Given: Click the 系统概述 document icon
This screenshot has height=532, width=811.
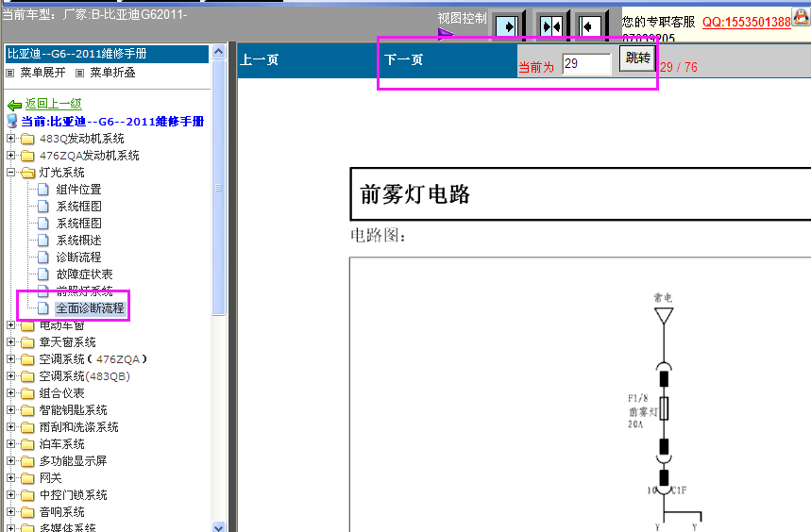Looking at the screenshot, I should point(43,241).
